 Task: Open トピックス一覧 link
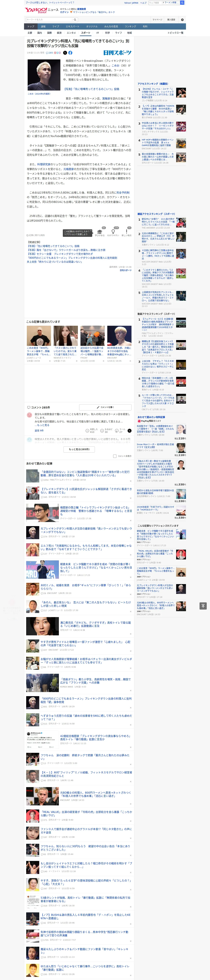coord(175,33)
